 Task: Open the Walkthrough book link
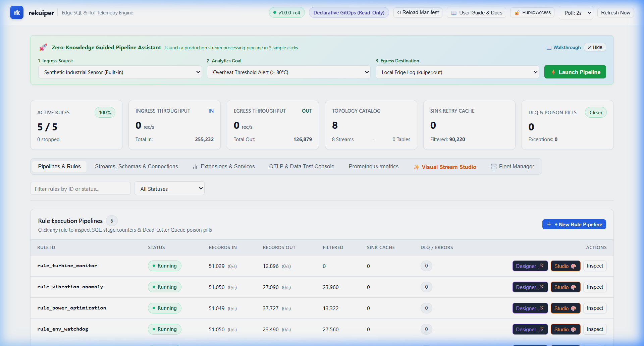click(x=563, y=47)
